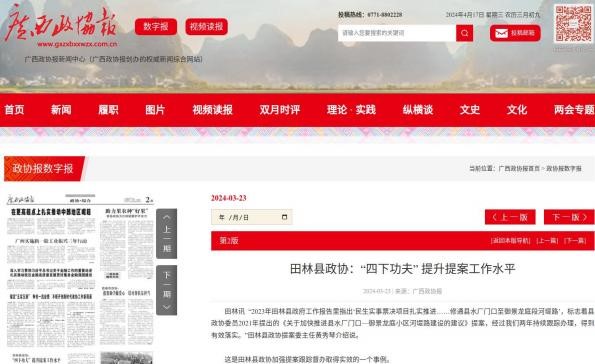
Task: Open 图片 navigation item
Action: click(x=155, y=110)
